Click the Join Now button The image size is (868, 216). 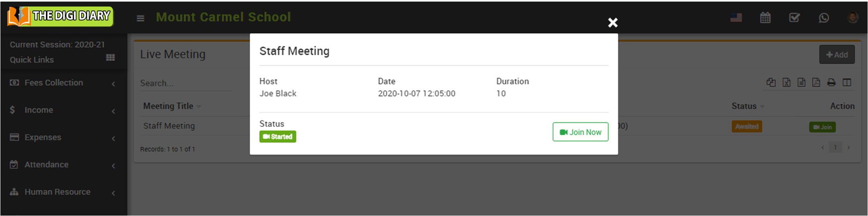coord(580,132)
